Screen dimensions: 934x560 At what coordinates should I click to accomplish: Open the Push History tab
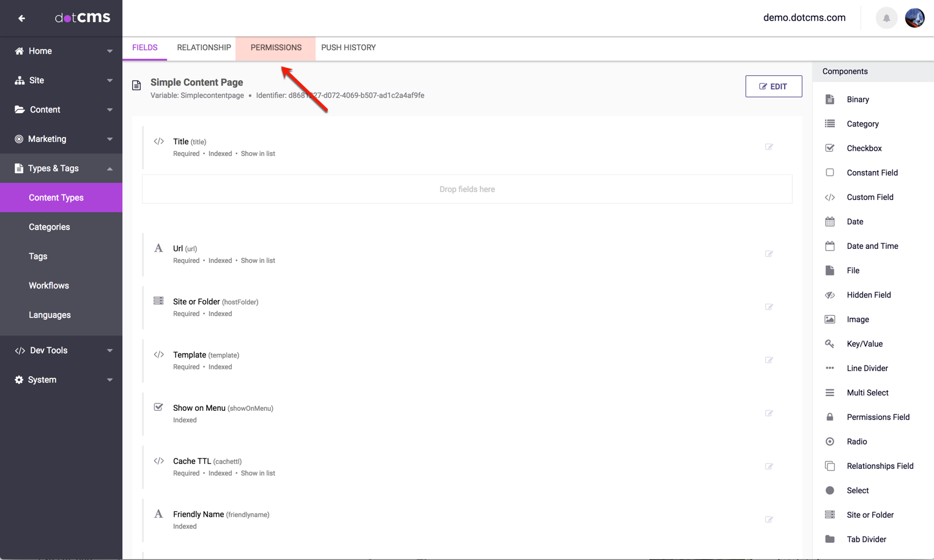click(x=348, y=48)
